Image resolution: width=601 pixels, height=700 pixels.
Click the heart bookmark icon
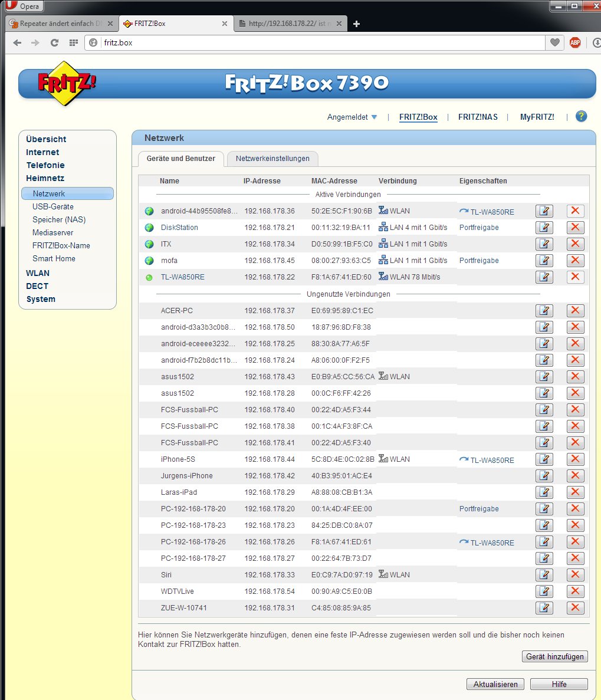click(554, 43)
